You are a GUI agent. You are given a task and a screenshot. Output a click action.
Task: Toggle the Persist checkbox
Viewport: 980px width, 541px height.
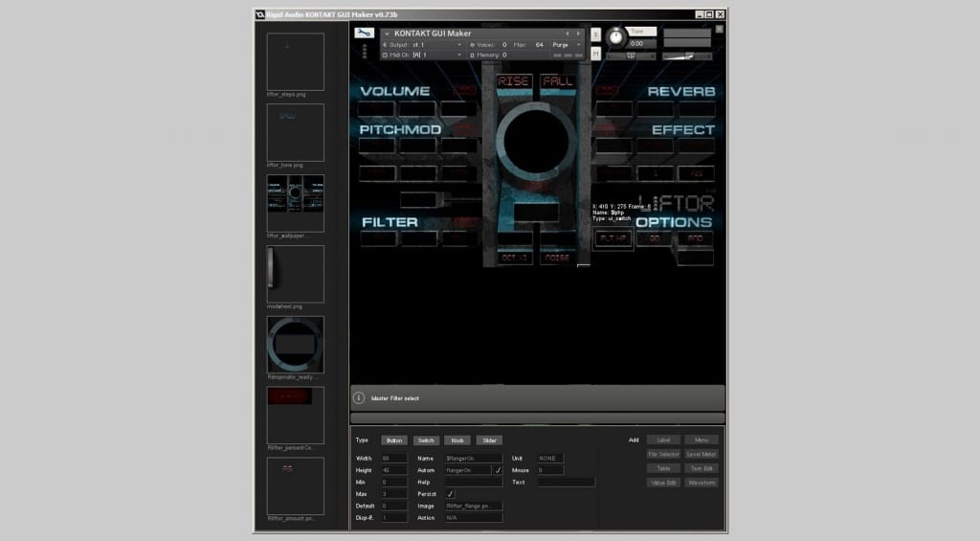[450, 493]
